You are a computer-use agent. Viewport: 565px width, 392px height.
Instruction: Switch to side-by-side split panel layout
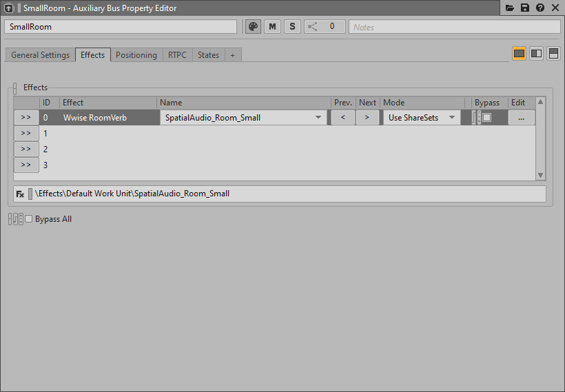tap(536, 54)
